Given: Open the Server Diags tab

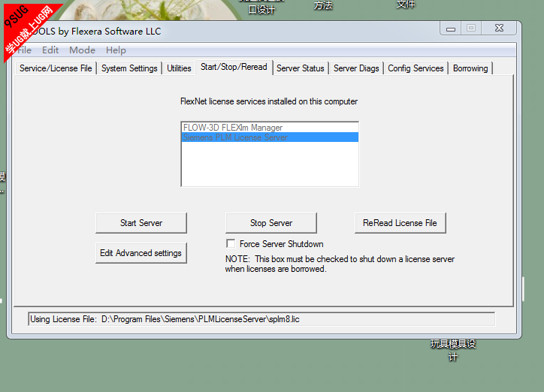Looking at the screenshot, I should pyautogui.click(x=356, y=68).
